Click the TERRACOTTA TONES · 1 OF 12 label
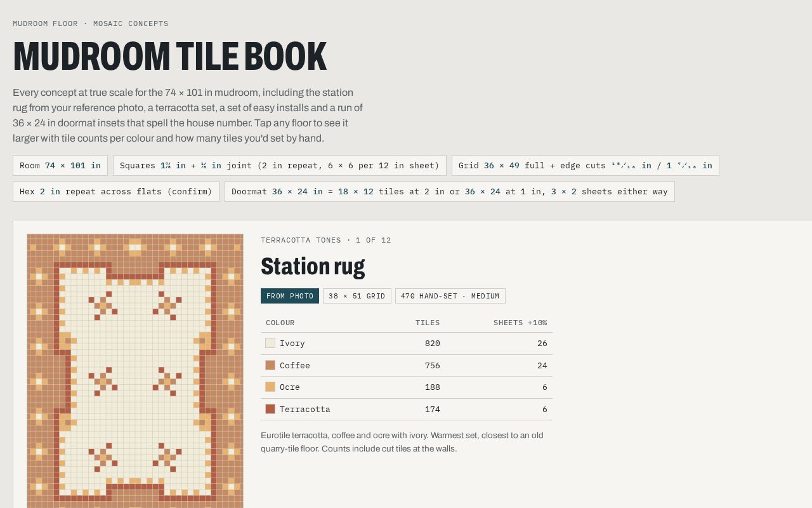This screenshot has width=812, height=508. [x=326, y=240]
